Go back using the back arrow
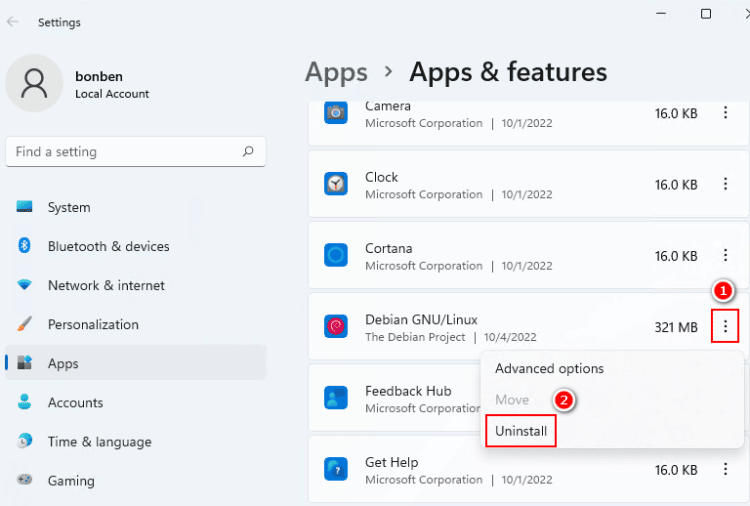The height and width of the screenshot is (506, 750). 13,21
